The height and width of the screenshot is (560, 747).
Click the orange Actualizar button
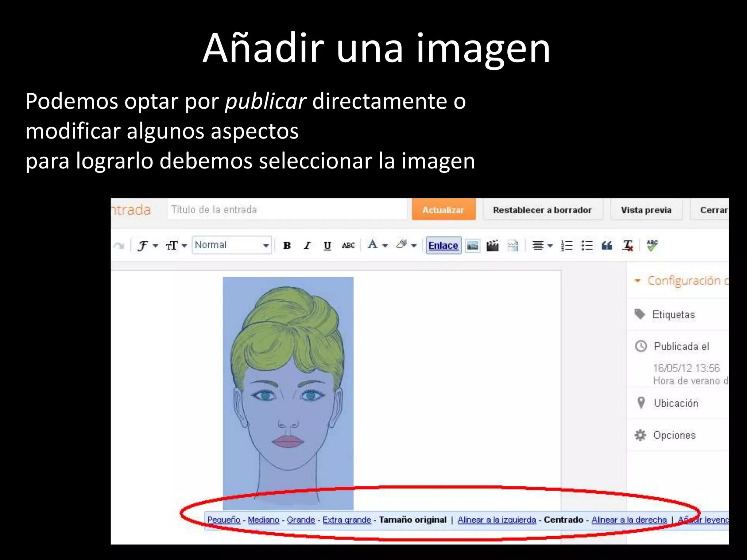(444, 210)
